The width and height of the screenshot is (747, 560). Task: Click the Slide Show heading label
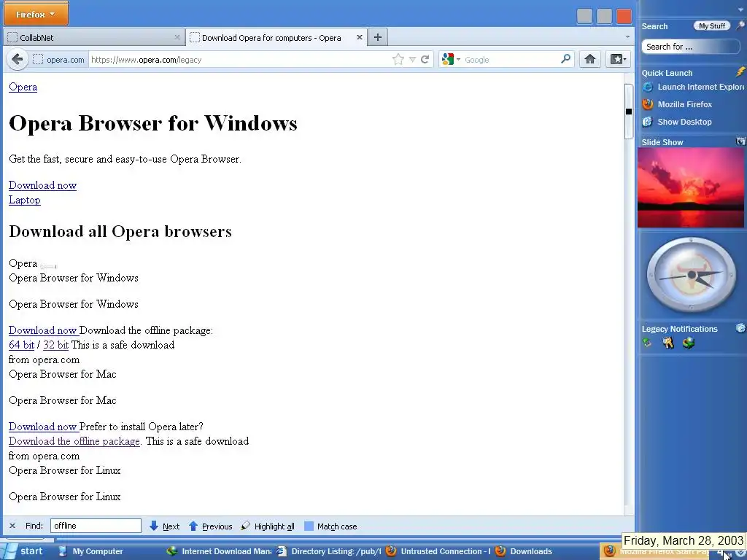tap(662, 142)
